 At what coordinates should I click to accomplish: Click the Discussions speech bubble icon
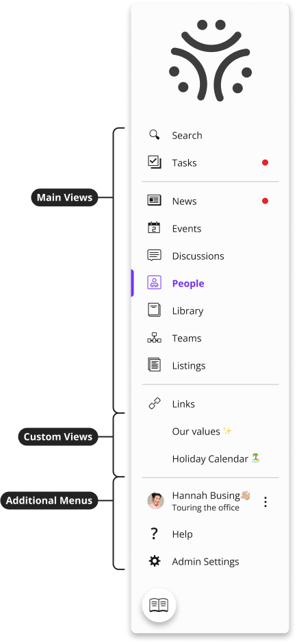154,256
